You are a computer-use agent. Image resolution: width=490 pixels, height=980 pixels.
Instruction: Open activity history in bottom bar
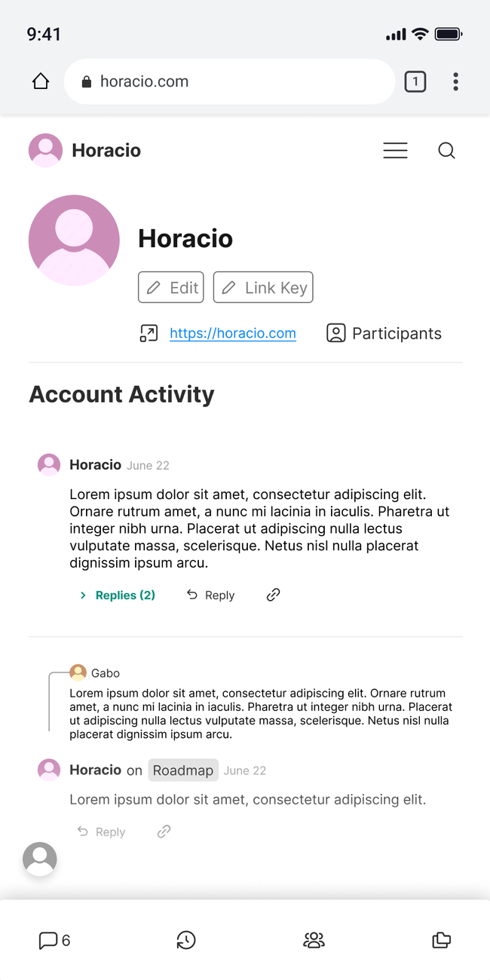click(186, 940)
